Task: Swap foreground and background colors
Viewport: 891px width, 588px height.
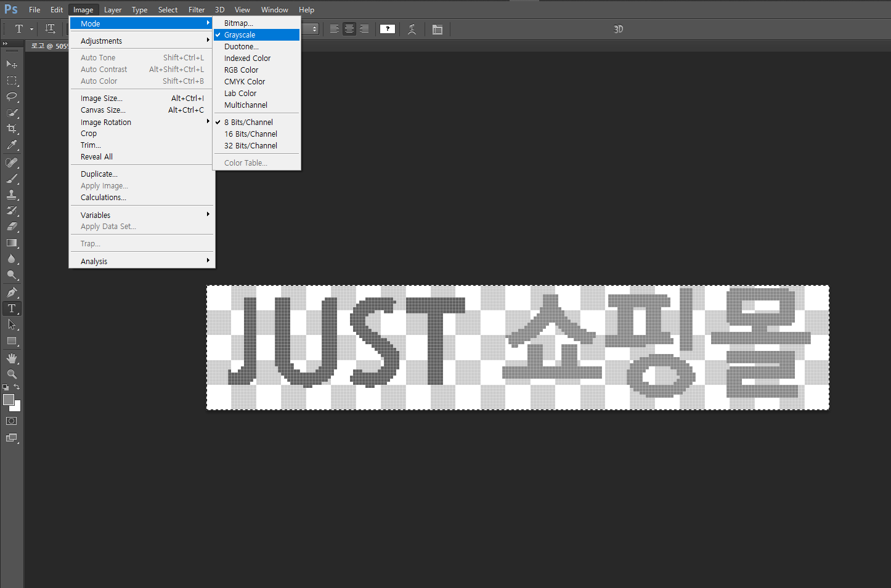Action: click(x=17, y=387)
